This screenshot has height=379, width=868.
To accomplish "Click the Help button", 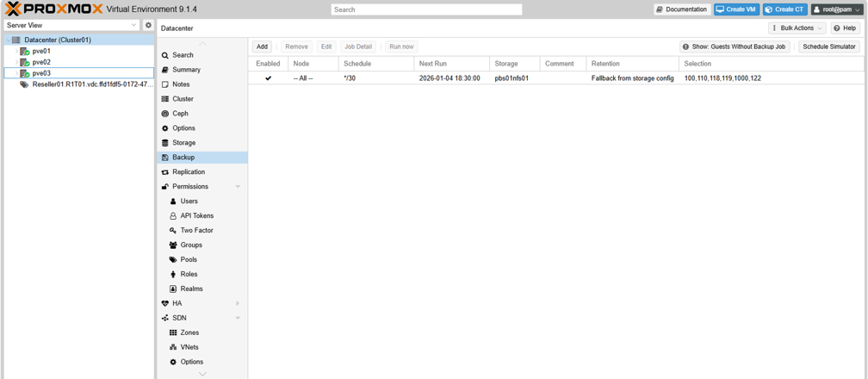I will click(x=846, y=28).
